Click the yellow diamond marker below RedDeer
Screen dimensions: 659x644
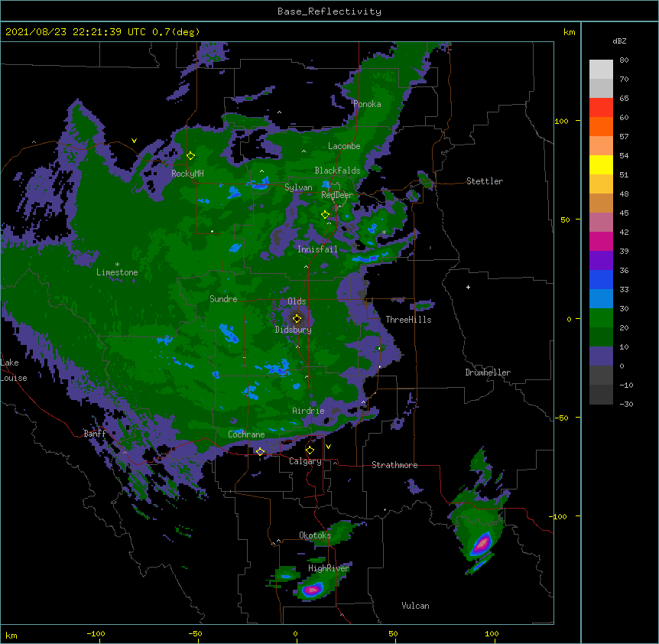(x=325, y=215)
